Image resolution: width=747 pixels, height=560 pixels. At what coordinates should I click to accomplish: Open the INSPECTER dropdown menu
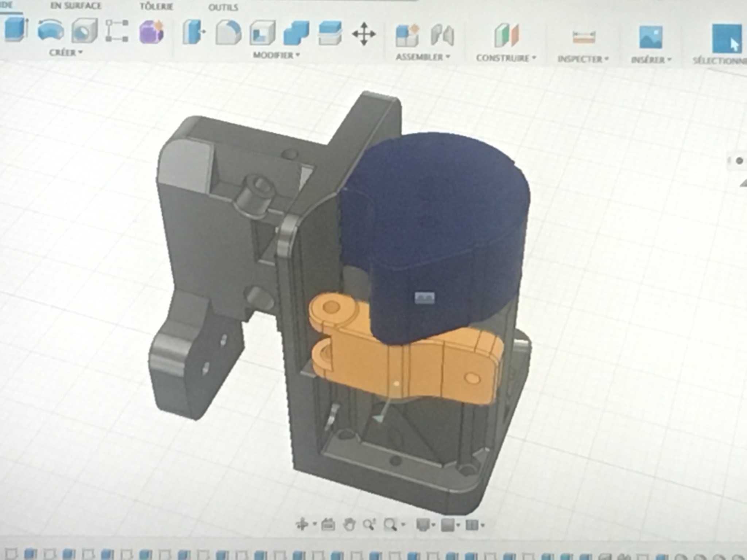[583, 59]
